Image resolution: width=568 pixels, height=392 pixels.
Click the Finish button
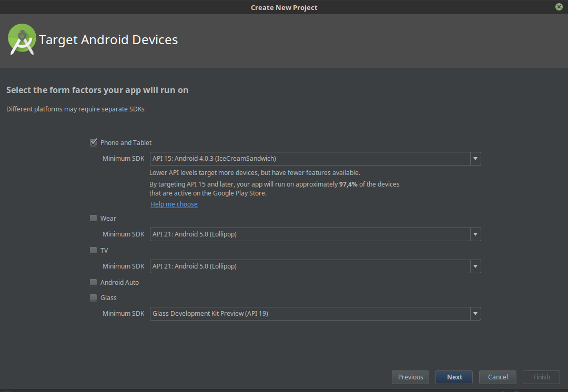point(541,377)
